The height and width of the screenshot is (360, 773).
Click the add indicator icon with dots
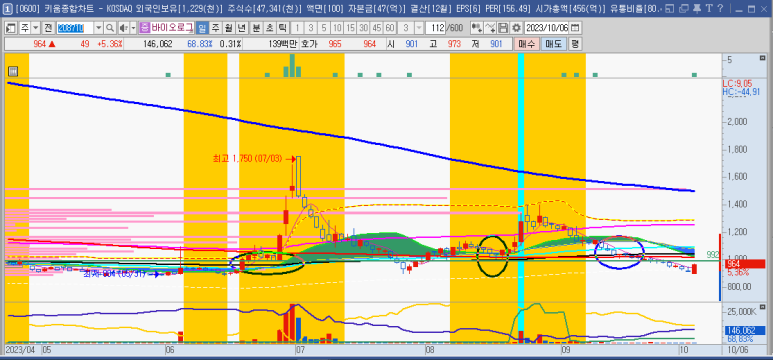pyautogui.click(x=477, y=28)
